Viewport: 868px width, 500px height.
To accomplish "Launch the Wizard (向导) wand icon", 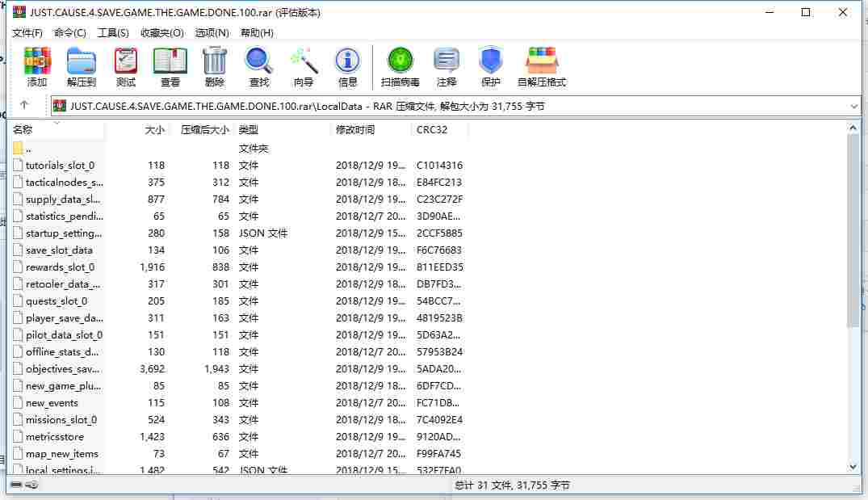I will (x=304, y=61).
